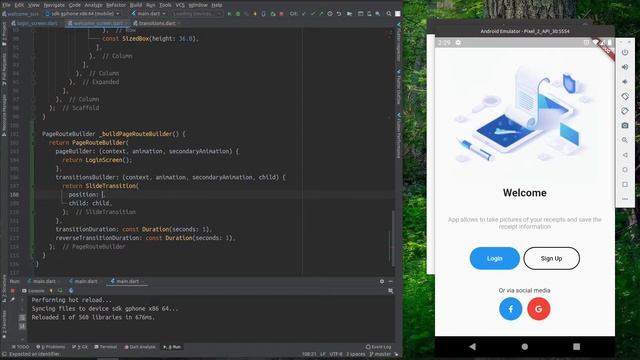Open the VCS menu

pyautogui.click(x=180, y=5)
